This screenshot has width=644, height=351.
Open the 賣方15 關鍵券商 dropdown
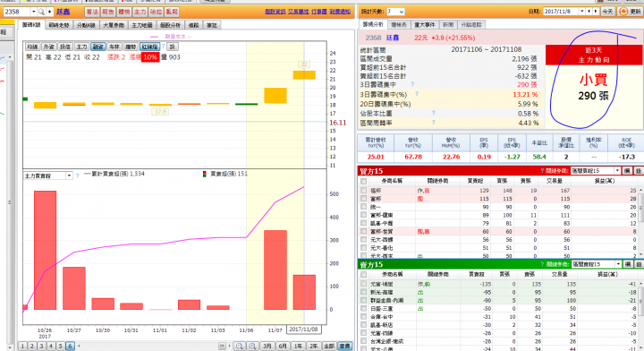point(618,264)
